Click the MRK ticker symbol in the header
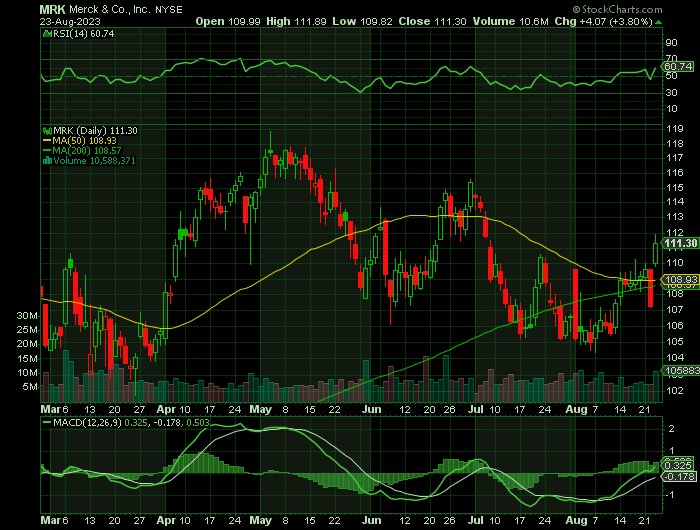This screenshot has width=700, height=530. tap(52, 9)
